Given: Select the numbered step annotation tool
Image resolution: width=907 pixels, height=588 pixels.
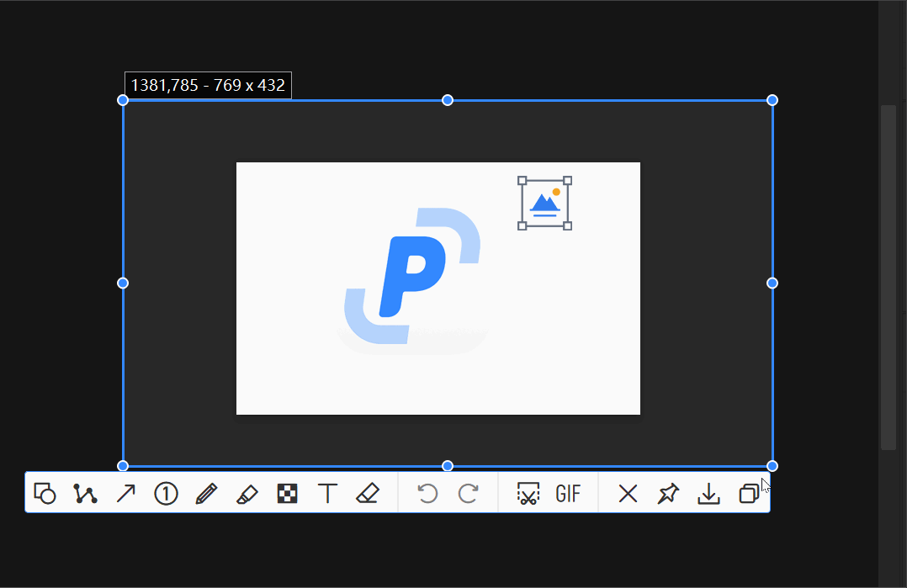Looking at the screenshot, I should [x=166, y=494].
